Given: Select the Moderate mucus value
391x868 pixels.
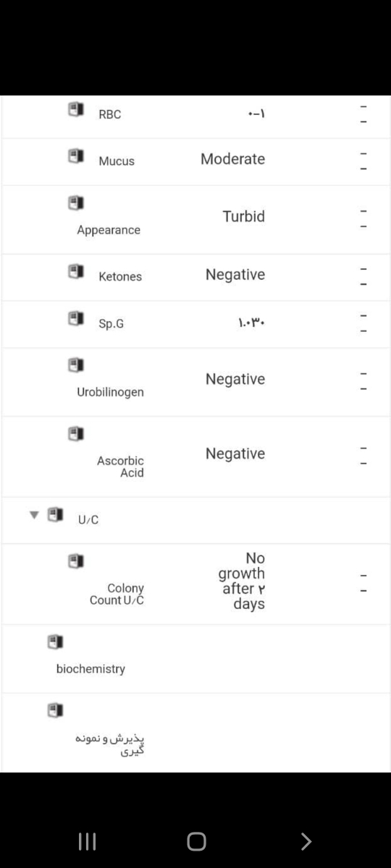Looking at the screenshot, I should click(233, 159).
